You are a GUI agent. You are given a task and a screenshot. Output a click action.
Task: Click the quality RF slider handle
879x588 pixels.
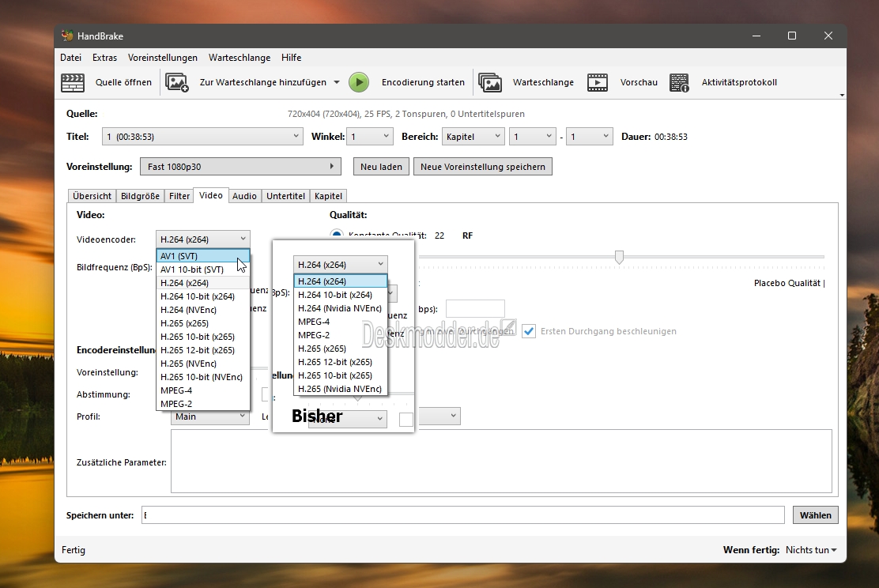point(619,258)
